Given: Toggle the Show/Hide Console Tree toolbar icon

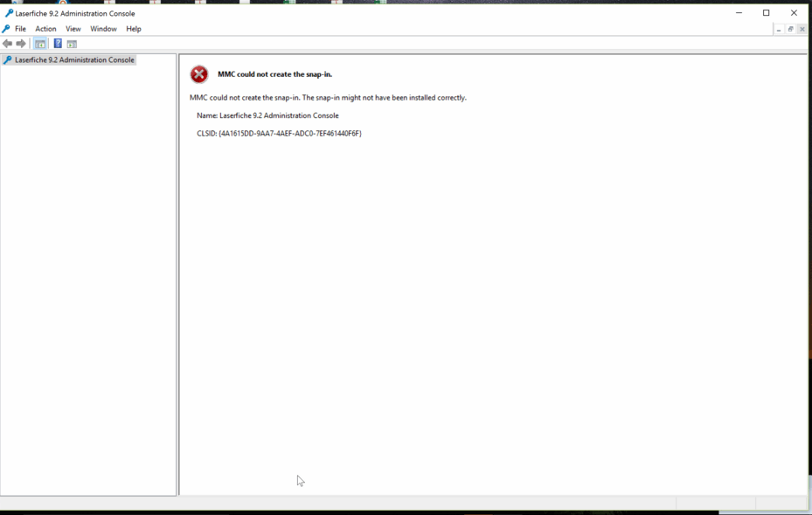Looking at the screenshot, I should [40, 43].
